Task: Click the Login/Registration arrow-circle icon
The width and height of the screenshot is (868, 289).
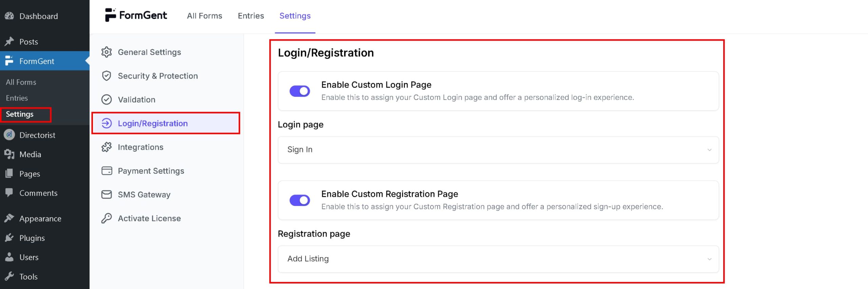Action: coord(106,123)
